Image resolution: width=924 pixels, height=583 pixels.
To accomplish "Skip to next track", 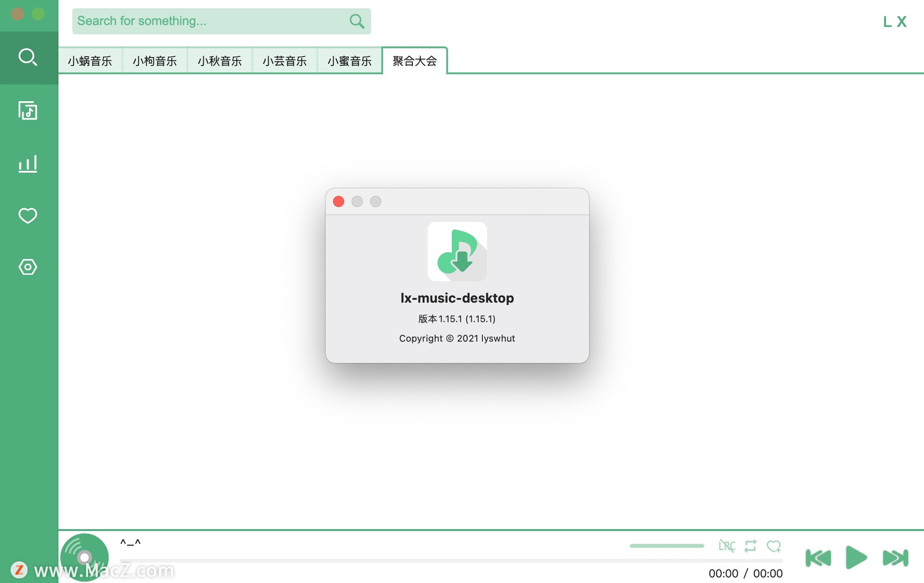I will pyautogui.click(x=896, y=558).
